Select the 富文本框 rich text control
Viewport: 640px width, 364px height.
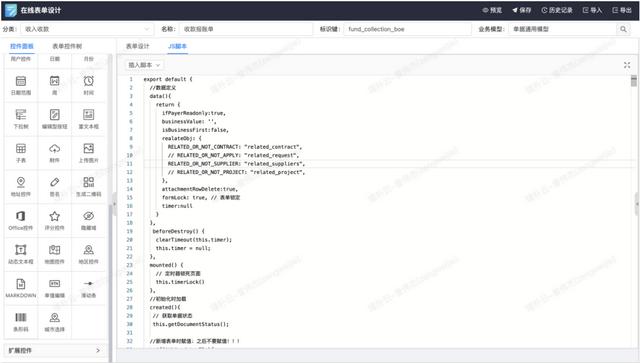click(x=89, y=119)
